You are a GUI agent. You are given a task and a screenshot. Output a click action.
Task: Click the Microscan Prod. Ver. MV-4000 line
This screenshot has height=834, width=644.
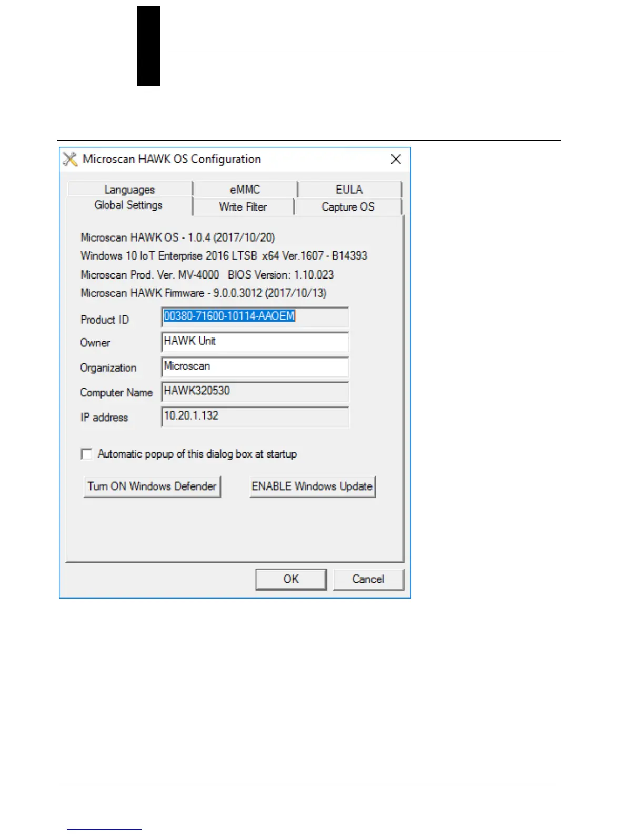(x=207, y=275)
